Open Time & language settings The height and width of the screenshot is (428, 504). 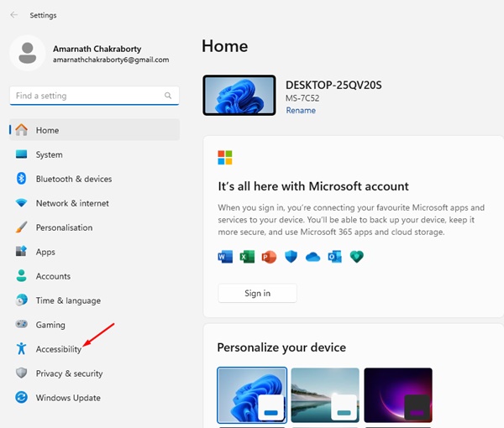click(x=67, y=300)
